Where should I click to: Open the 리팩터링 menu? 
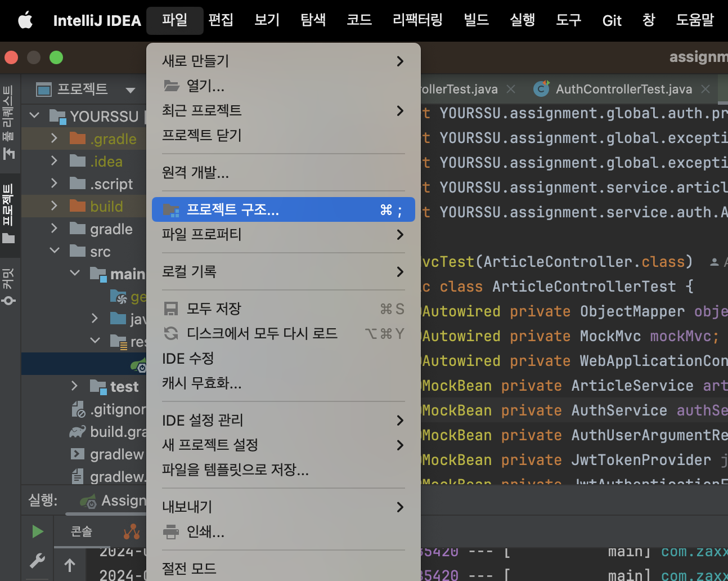[417, 21]
